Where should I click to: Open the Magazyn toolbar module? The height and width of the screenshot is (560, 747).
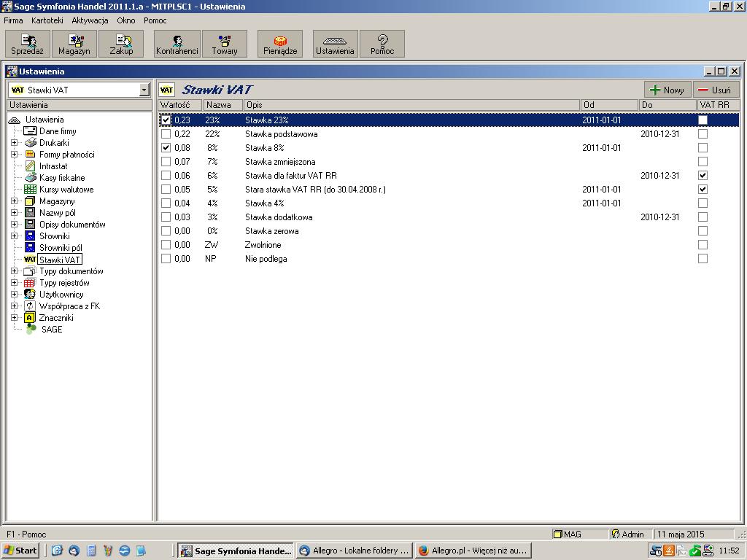point(74,44)
